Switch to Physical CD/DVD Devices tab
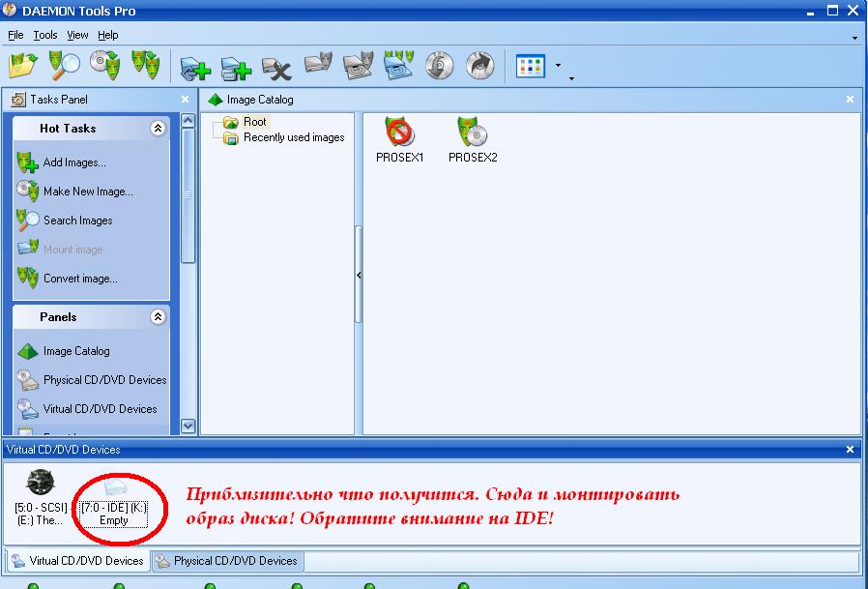 point(227,560)
